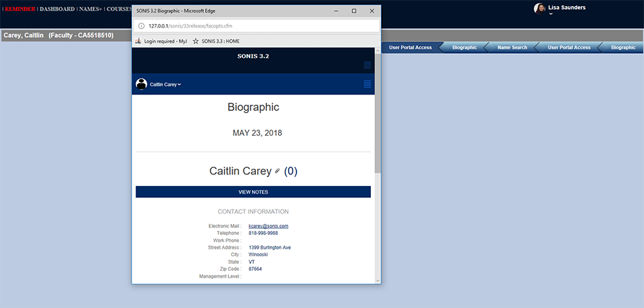Open hamburger menu beside Caitlin Carey's name
Screen dimensions: 644x308
[x=367, y=84]
